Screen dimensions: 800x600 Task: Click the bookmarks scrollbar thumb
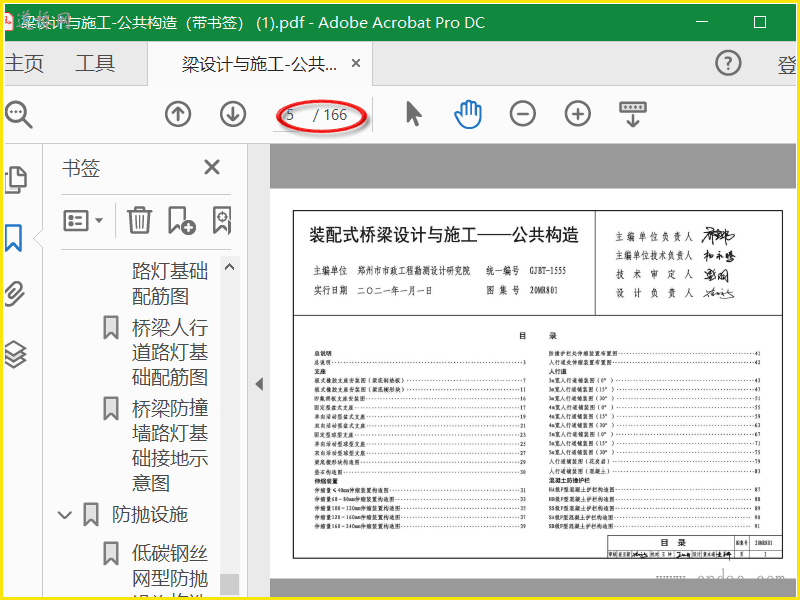(x=230, y=584)
